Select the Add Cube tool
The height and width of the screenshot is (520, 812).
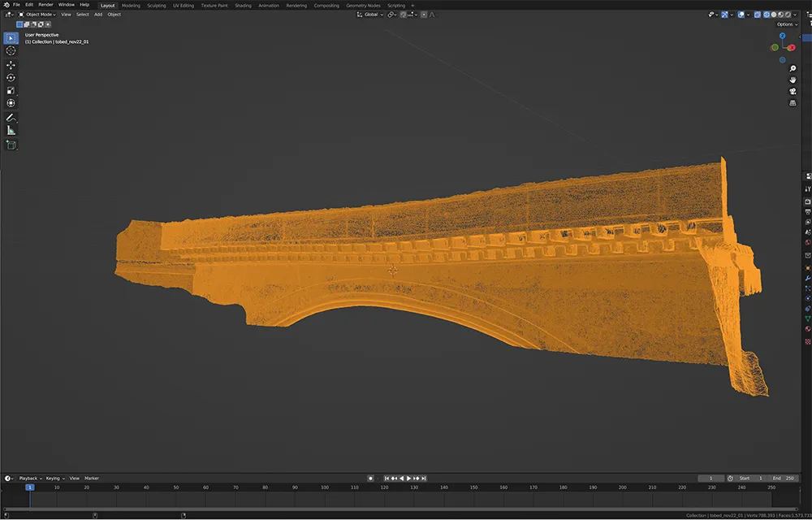coord(11,144)
